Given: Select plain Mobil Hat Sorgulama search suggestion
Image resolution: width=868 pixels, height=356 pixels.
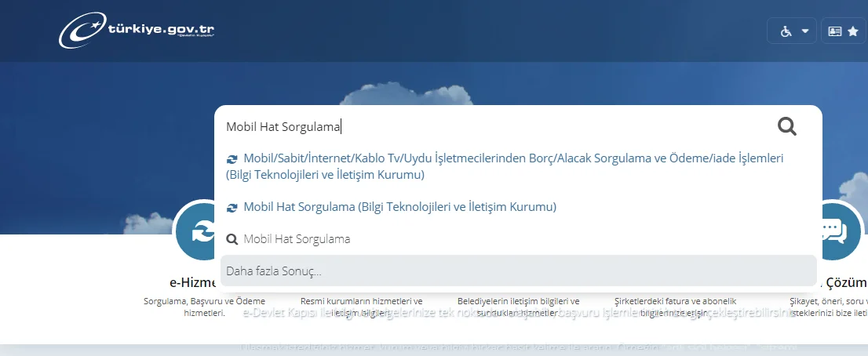Looking at the screenshot, I should coord(519,239).
